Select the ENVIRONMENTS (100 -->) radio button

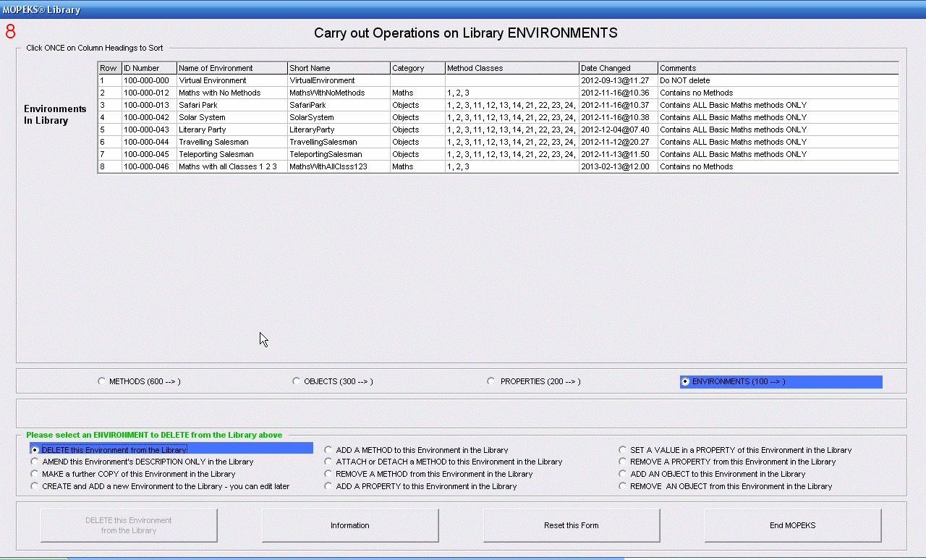point(686,381)
